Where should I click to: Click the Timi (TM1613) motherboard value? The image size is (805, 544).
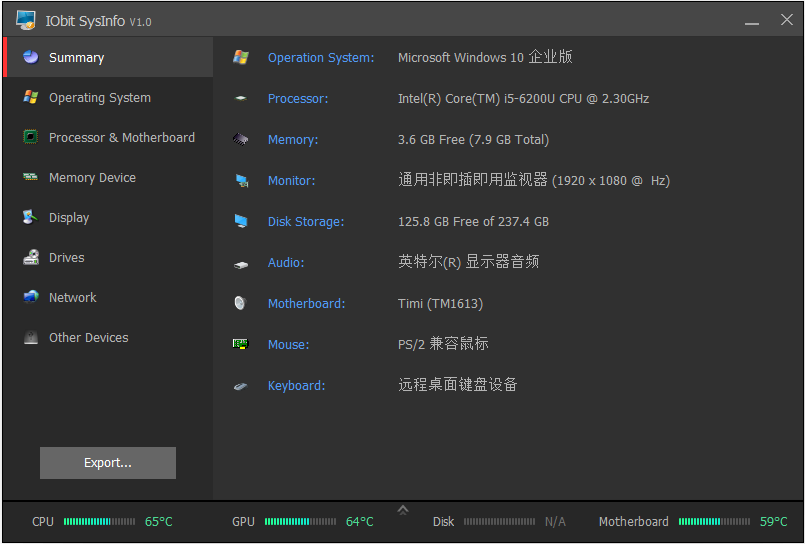(x=440, y=304)
